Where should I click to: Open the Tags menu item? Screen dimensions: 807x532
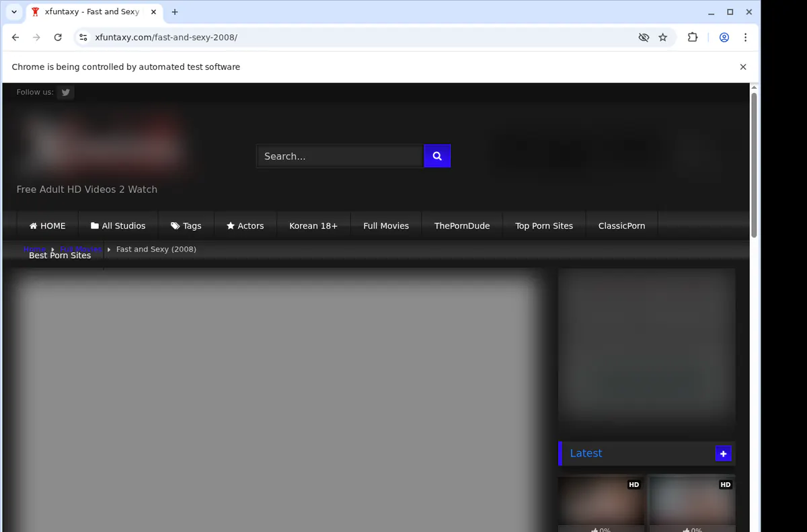186,226
